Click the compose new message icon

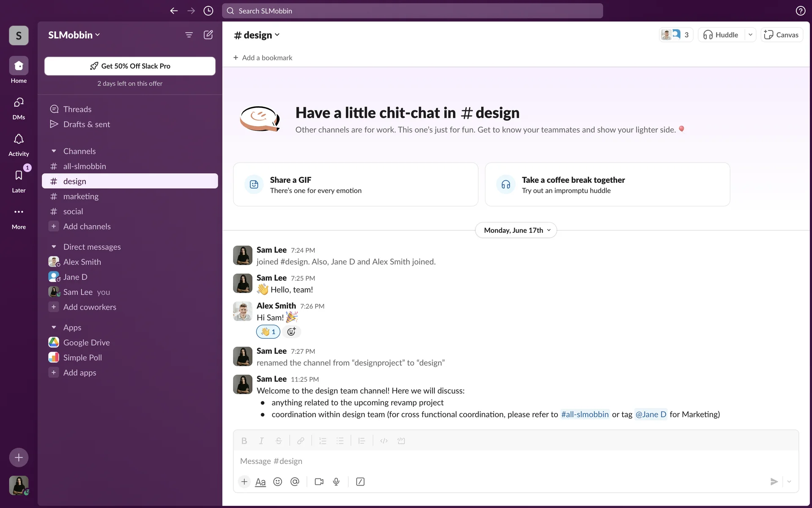pos(208,35)
